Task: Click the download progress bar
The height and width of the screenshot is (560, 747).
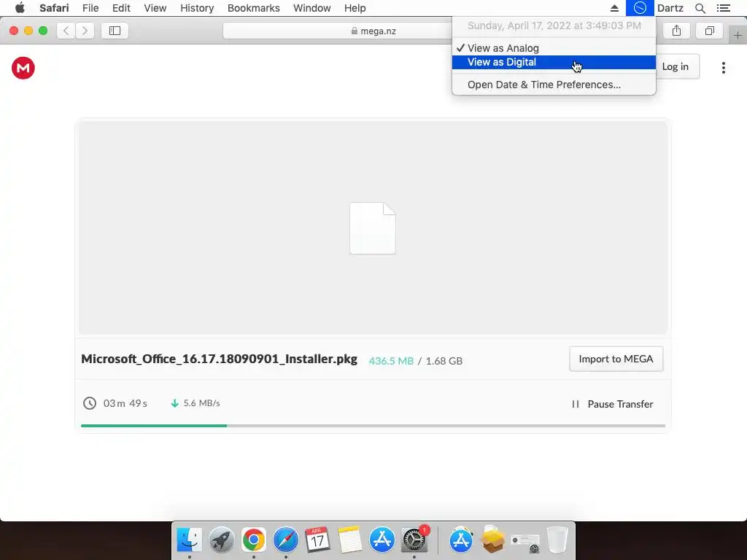Action: [x=373, y=425]
